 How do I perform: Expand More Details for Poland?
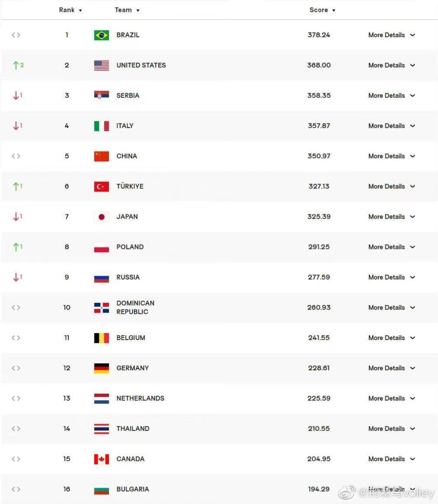click(392, 247)
